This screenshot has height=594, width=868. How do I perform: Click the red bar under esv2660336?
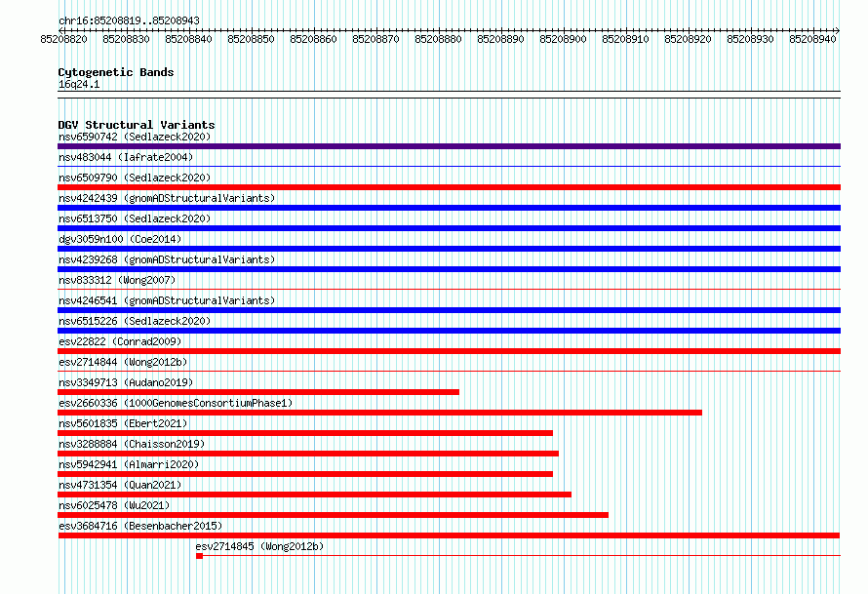379,413
